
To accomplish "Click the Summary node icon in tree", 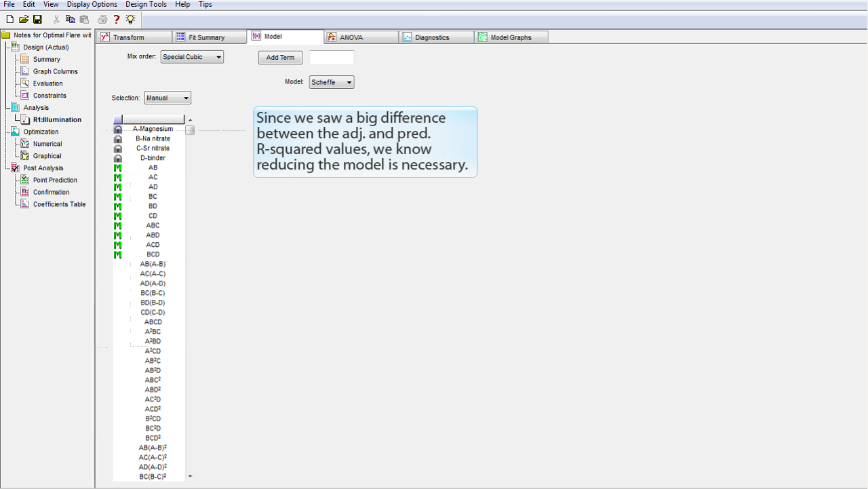I will click(x=25, y=59).
